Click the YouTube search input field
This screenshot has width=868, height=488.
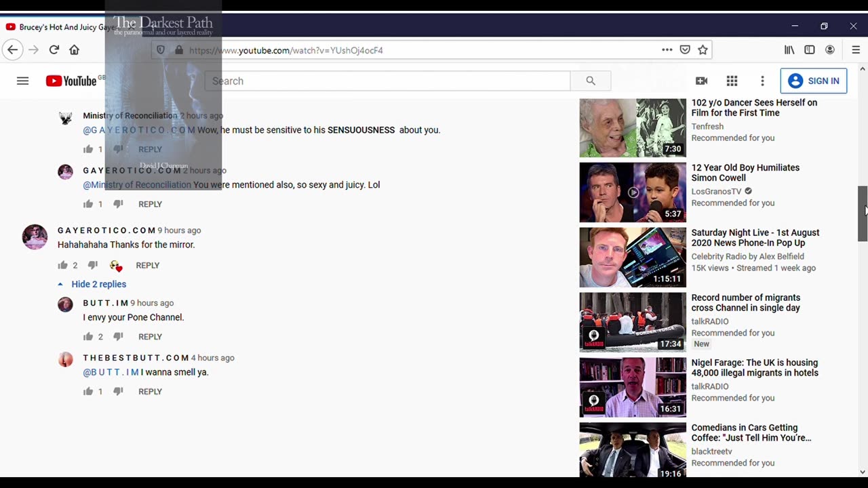pyautogui.click(x=387, y=81)
